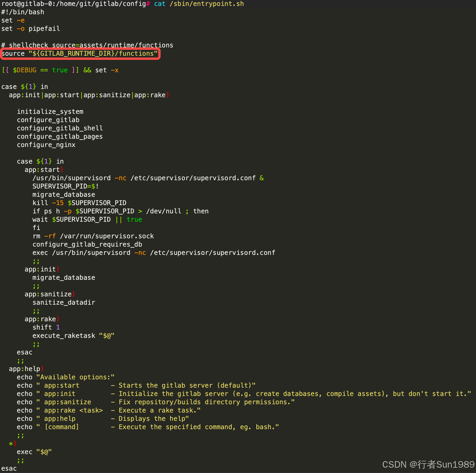Click the 'app:init|app:start|app:sanitize|app:rake)' pattern line

[89, 95]
